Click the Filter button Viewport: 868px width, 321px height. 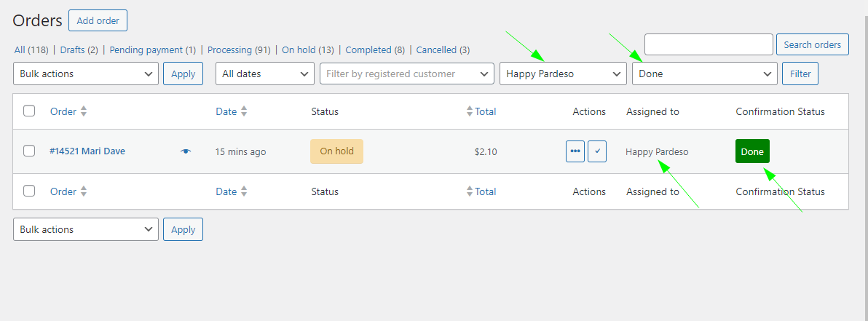800,74
